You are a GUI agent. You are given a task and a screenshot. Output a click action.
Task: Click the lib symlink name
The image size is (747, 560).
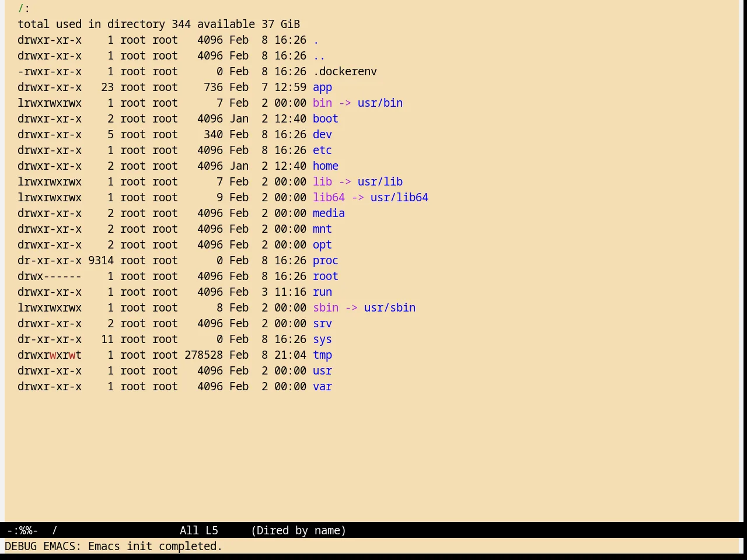[322, 182]
